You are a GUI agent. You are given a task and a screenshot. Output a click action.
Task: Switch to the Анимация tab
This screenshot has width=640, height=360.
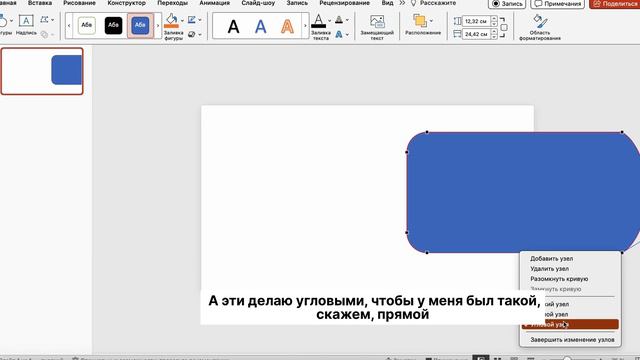215,3
